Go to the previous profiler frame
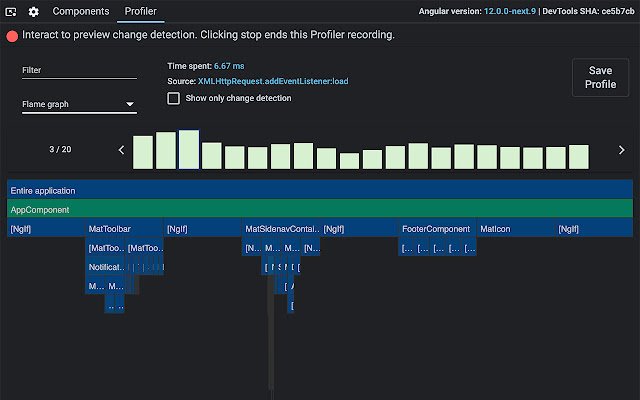The image size is (640, 400). pos(122,150)
